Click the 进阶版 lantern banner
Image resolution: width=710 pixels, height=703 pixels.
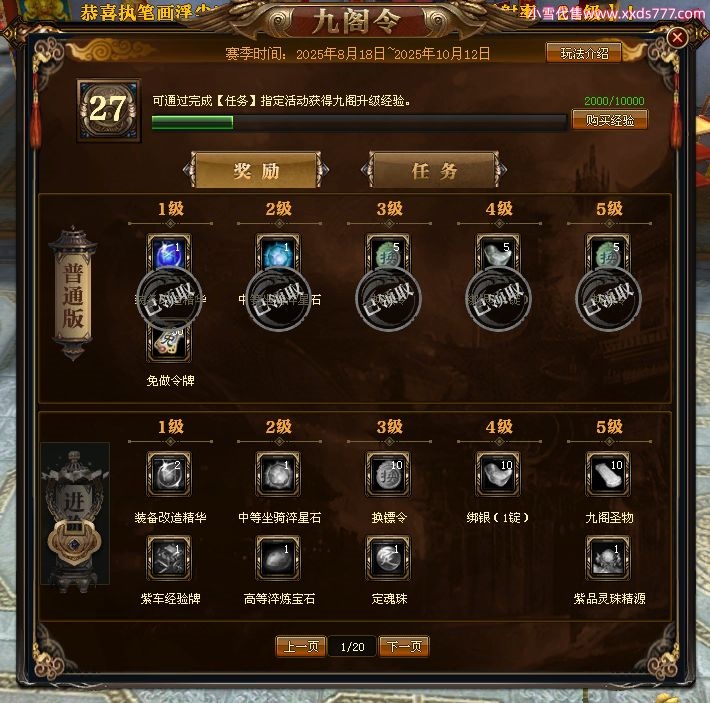pos(75,516)
